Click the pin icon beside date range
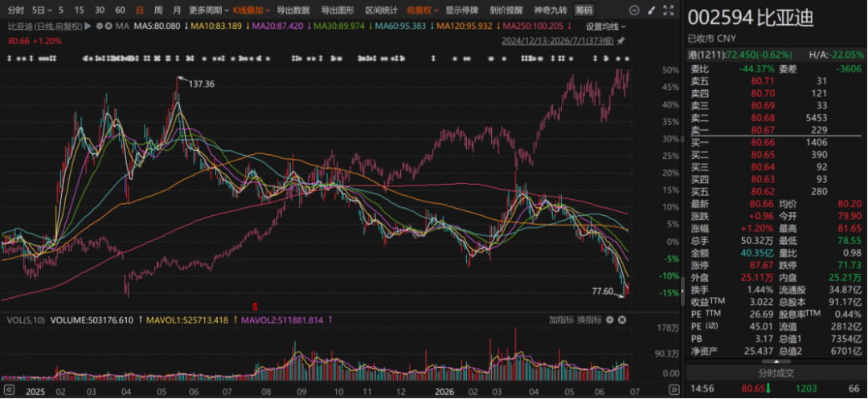This screenshot has height=399, width=868. coord(621,40)
